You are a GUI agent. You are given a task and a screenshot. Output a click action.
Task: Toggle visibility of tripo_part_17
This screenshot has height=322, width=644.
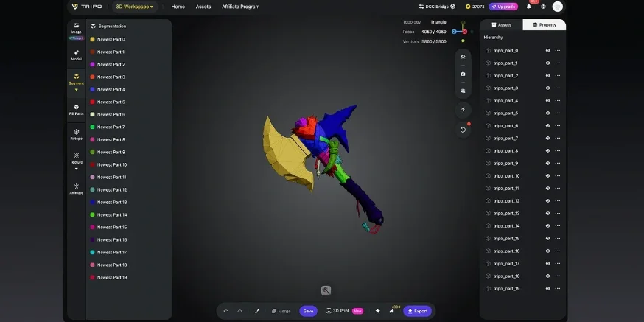tap(547, 263)
